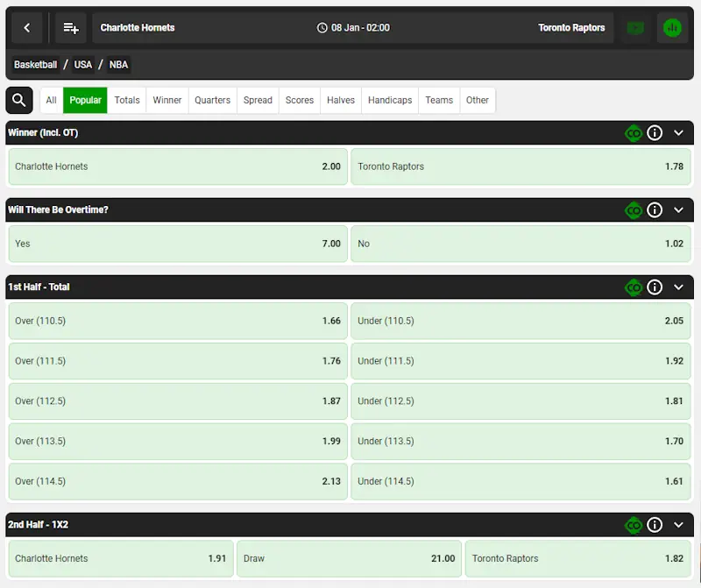This screenshot has width=701, height=588.
Task: Open the Handicaps markets tab
Action: (x=389, y=100)
